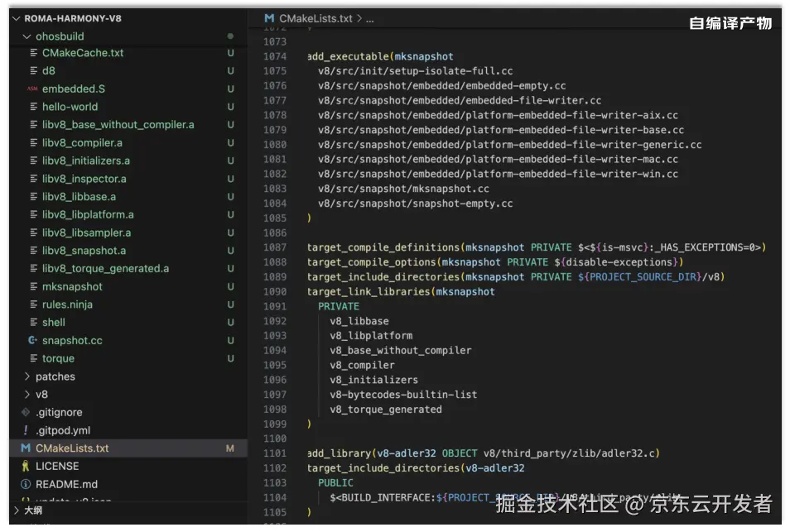Open LICENSE file
The height and width of the screenshot is (532, 790).
(x=57, y=466)
